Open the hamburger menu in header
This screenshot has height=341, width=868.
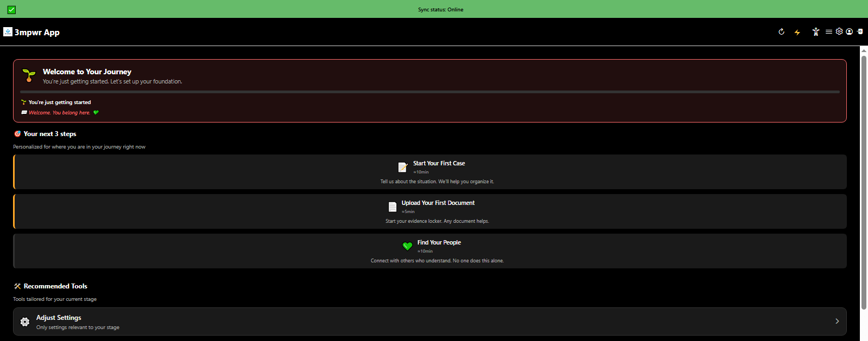828,32
